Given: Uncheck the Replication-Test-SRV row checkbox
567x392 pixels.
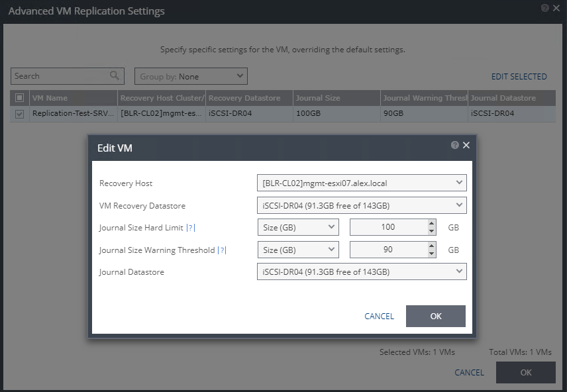Looking at the screenshot, I should coord(20,114).
